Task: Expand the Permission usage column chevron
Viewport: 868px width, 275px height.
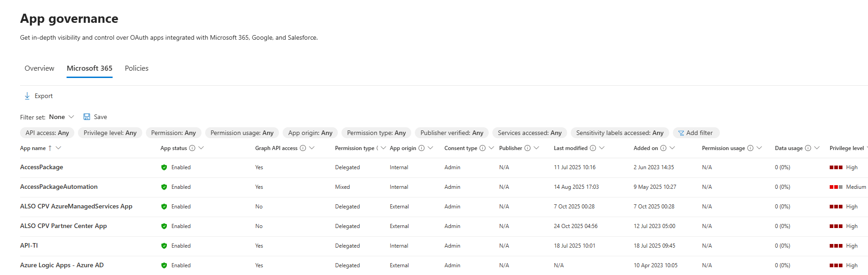Action: click(759, 148)
